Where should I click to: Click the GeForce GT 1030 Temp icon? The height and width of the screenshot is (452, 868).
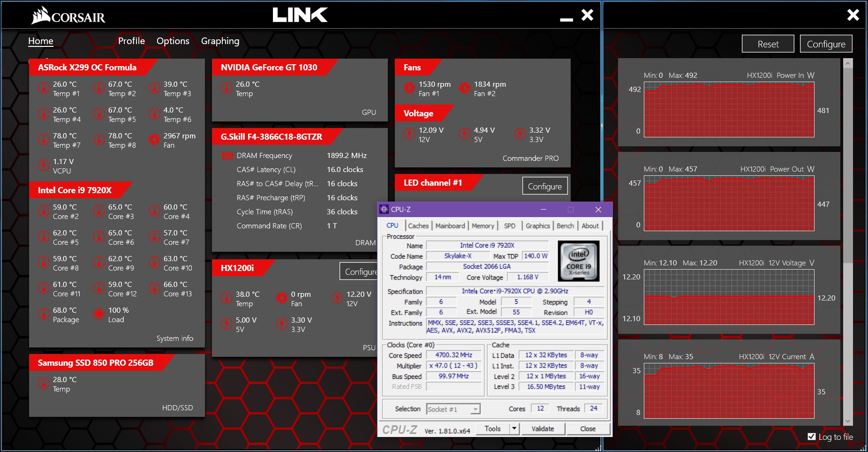click(x=226, y=88)
